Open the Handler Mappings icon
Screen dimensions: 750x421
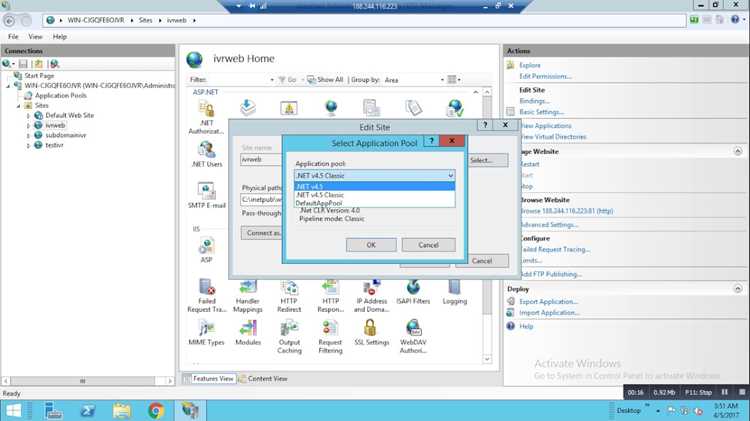click(x=248, y=295)
